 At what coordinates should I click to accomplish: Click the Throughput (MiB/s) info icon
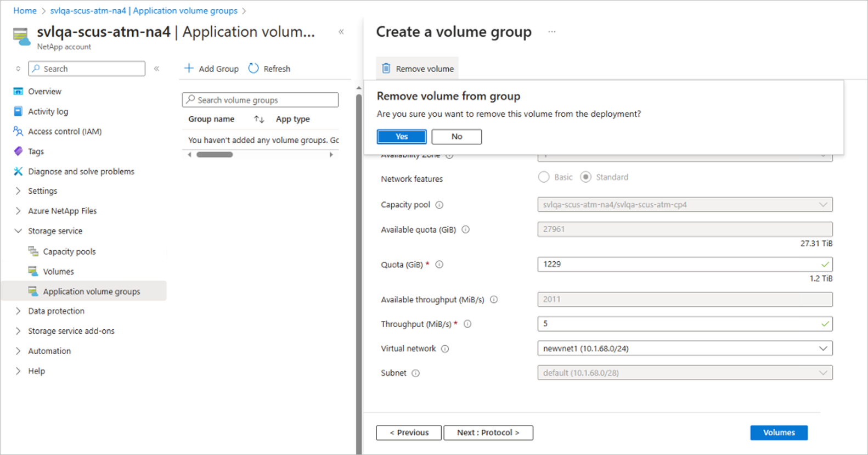point(467,324)
